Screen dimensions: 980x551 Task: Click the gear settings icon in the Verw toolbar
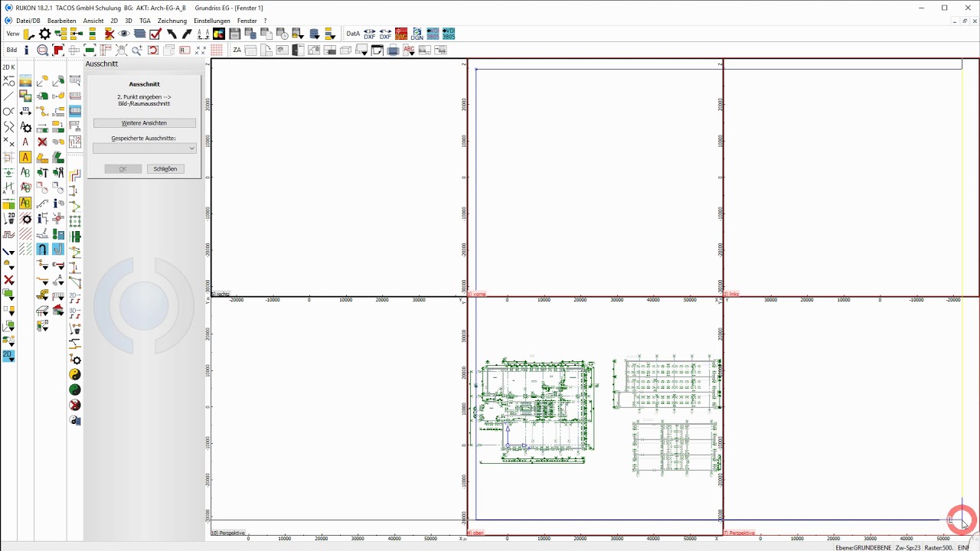pos(45,34)
